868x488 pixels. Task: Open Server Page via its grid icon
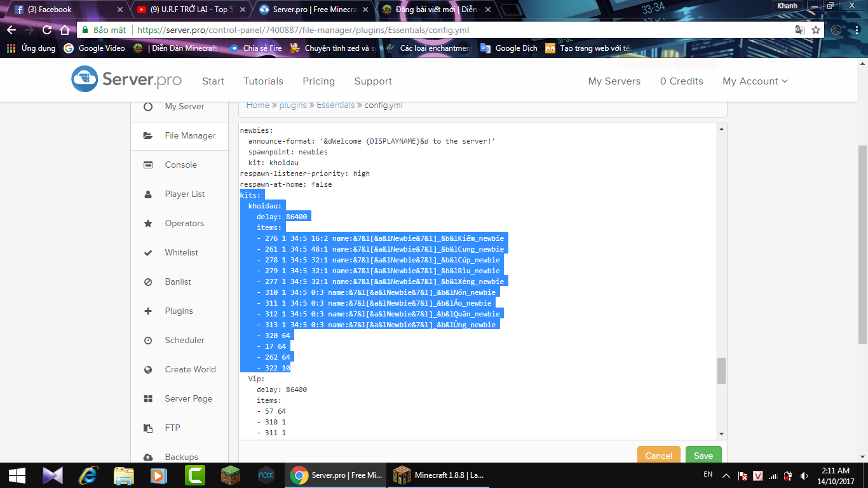(148, 399)
